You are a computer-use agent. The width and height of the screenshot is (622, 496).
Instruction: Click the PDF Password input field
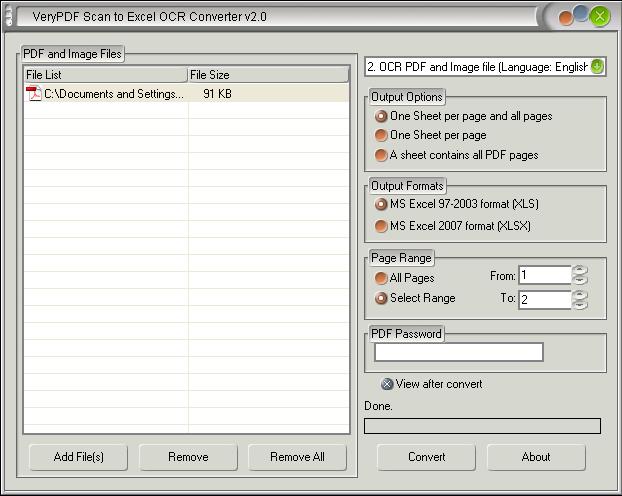pos(459,352)
